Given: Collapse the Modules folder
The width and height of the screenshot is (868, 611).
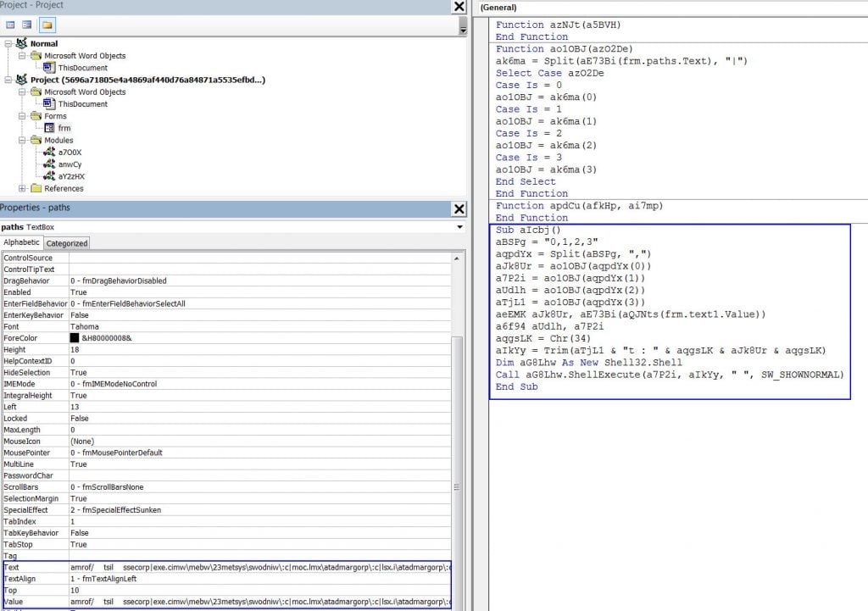Looking at the screenshot, I should [22, 141].
